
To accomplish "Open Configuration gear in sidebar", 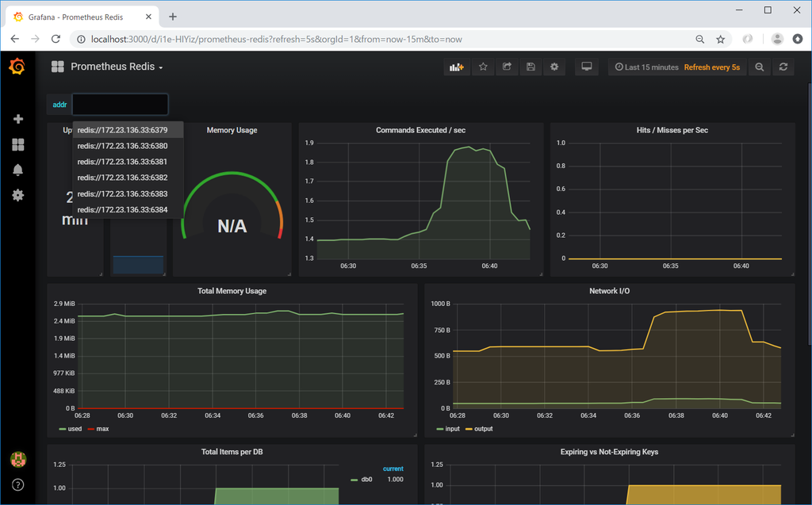I will pos(18,195).
